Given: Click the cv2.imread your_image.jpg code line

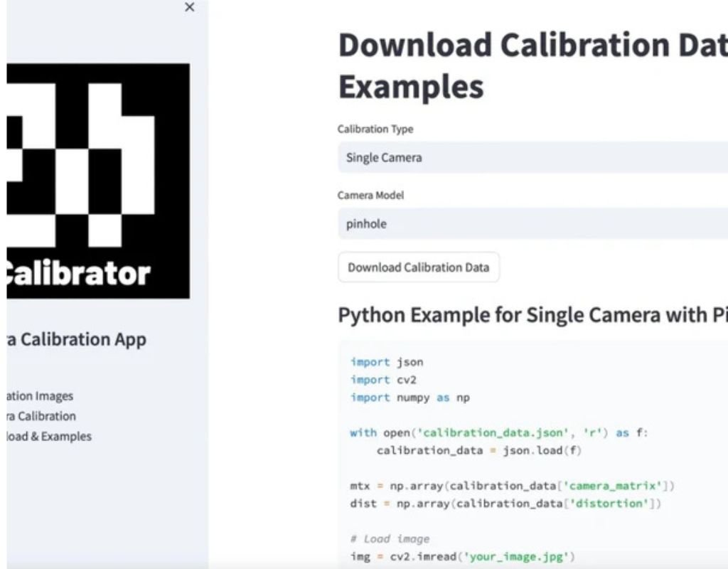Looking at the screenshot, I should pos(462,556).
